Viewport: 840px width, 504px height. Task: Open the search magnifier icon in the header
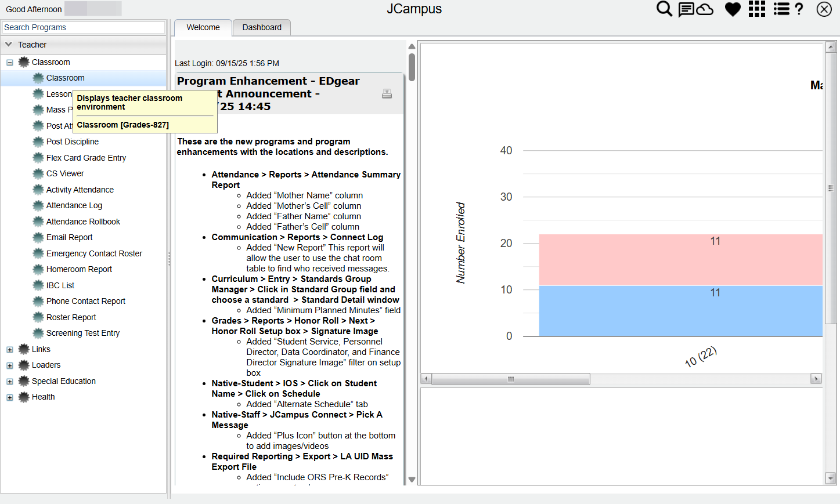click(664, 9)
